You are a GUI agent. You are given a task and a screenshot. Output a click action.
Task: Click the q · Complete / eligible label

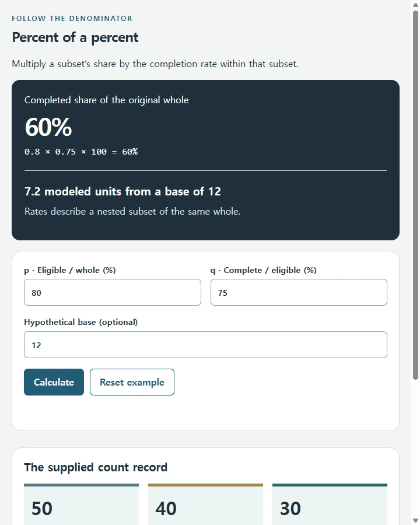[263, 270]
